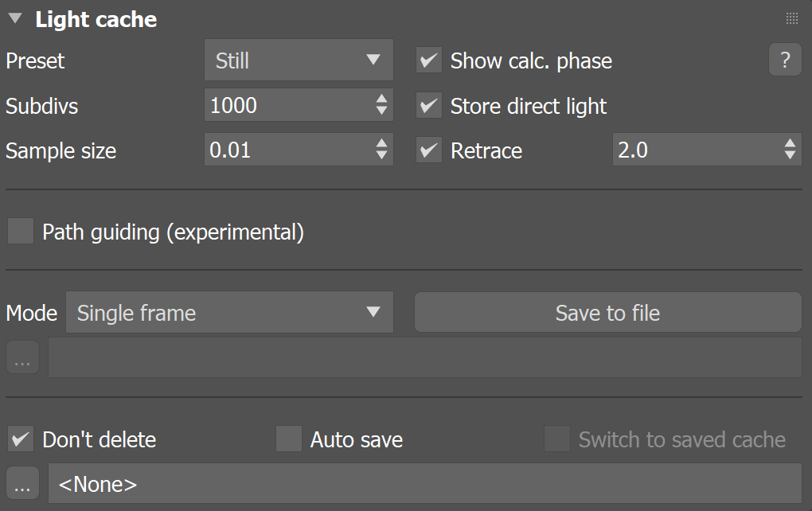Browse auto save file with ellipsis button
Screen dimensions: 812x511
23,483
